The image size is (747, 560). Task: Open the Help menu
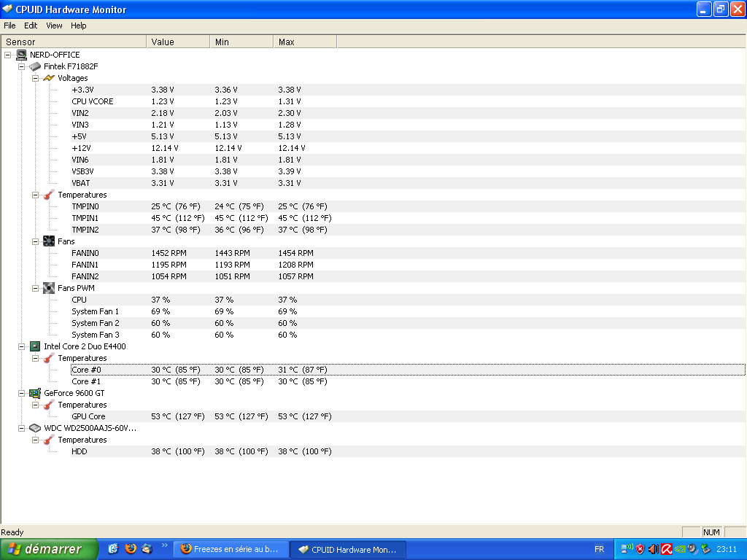pos(79,26)
